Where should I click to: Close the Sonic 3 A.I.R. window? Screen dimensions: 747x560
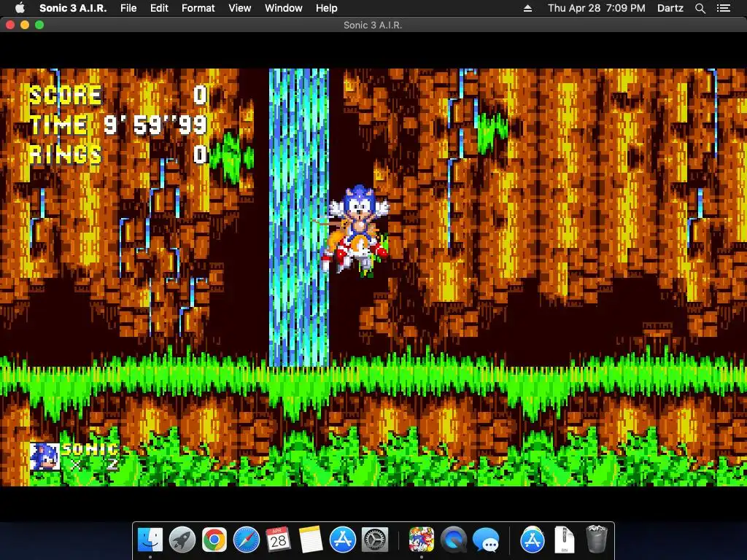10,25
